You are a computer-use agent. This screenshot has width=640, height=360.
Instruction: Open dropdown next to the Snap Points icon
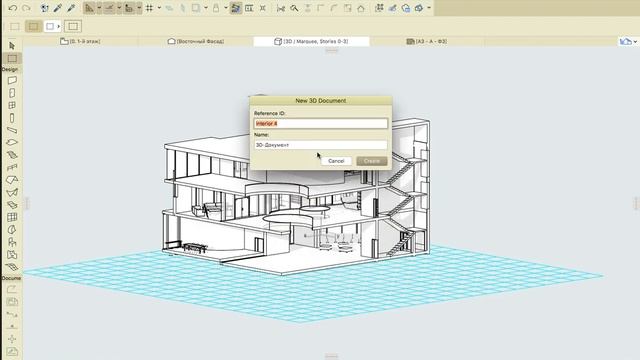[x=139, y=8]
